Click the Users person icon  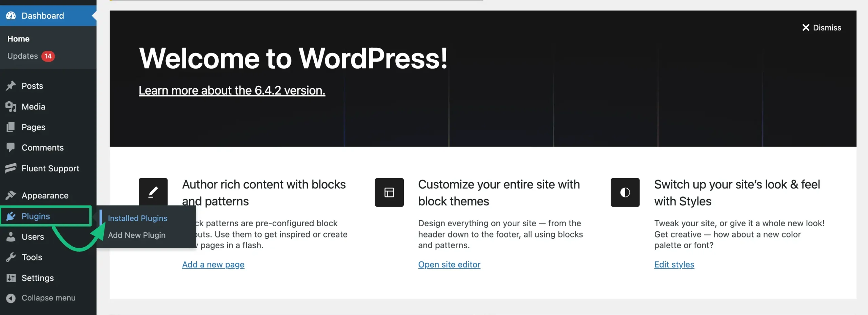(x=11, y=237)
